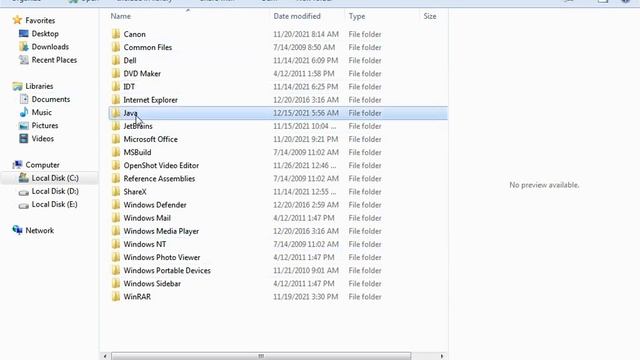Open the Canon folder icon
This screenshot has height=360, width=640.
(x=116, y=34)
